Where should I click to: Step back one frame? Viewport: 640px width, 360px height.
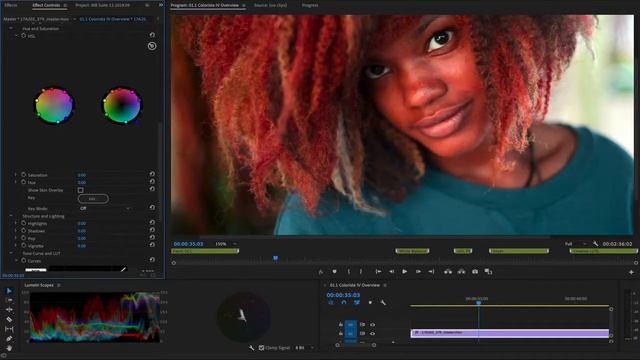click(x=391, y=271)
